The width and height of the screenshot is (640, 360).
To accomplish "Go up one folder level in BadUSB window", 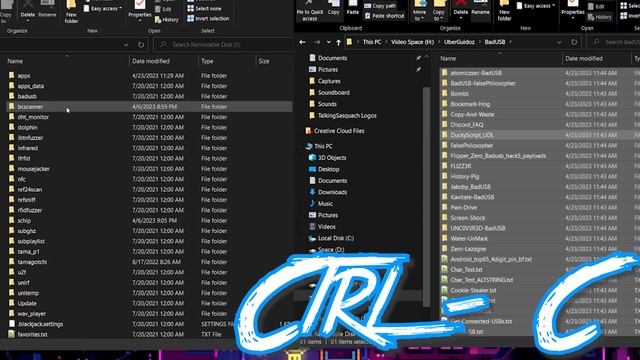I will tap(338, 42).
